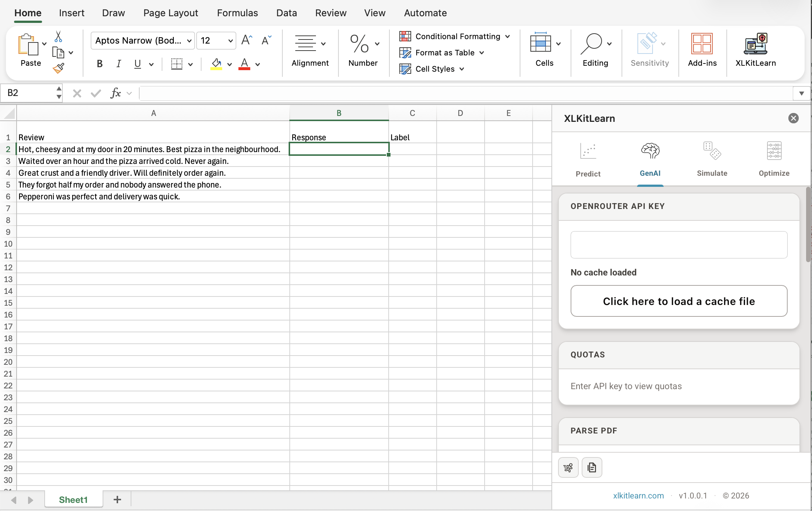
Task: Expand the formula bar with the arrow
Action: pos(801,93)
